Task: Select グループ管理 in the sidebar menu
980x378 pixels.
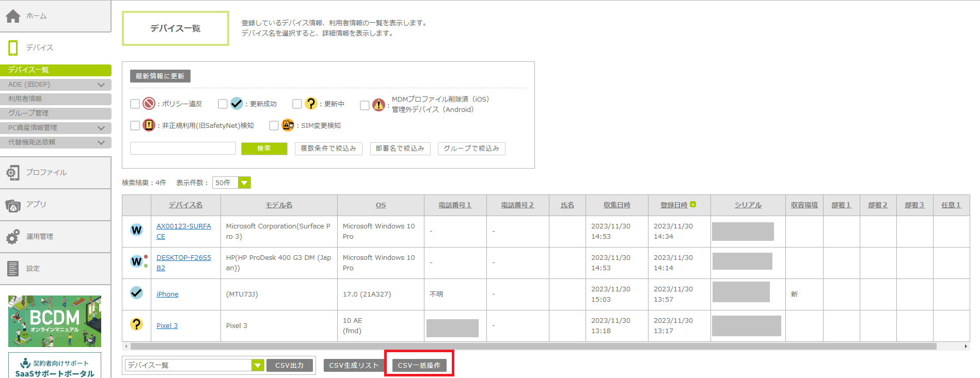Action: (x=56, y=113)
